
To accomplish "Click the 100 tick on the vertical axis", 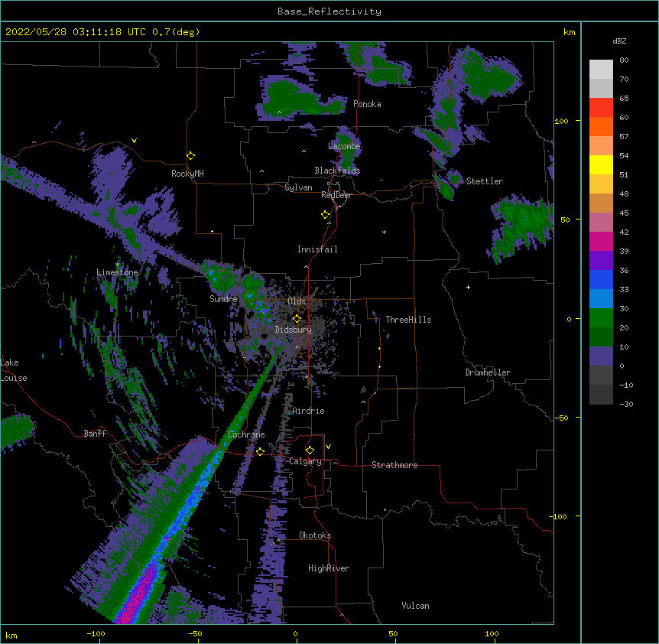I will [561, 122].
